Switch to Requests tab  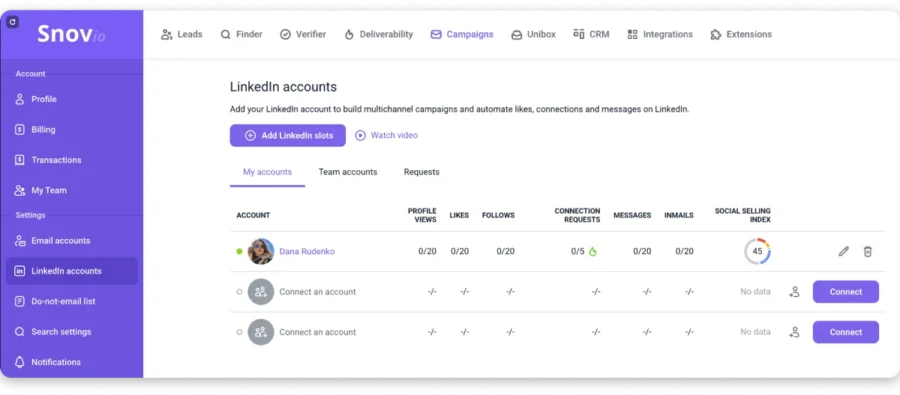421,172
